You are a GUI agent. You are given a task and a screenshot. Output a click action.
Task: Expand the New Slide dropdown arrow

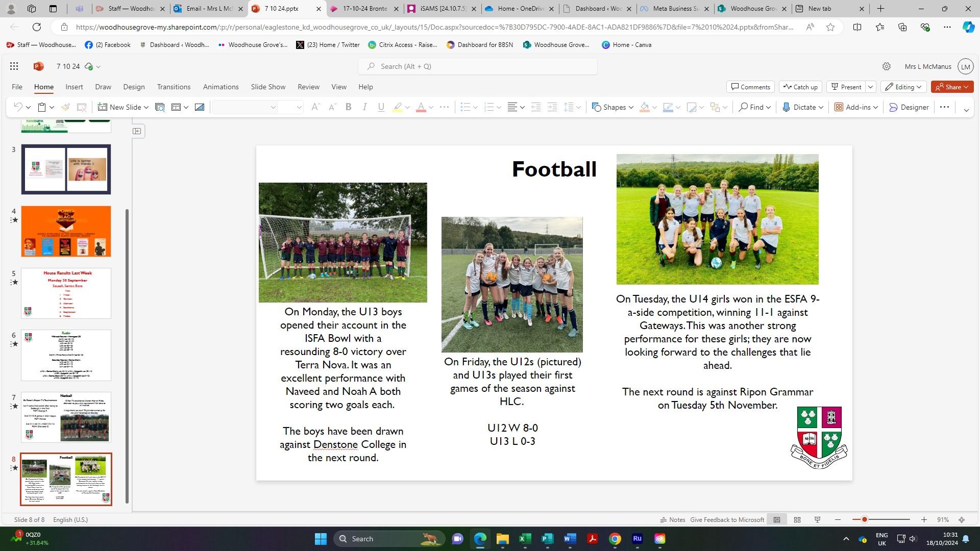(x=146, y=107)
